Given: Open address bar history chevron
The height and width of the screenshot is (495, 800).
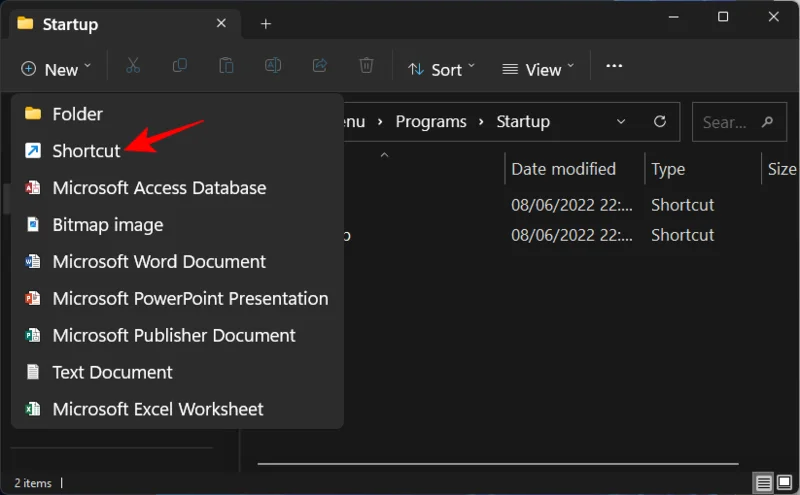Looking at the screenshot, I should [x=621, y=121].
